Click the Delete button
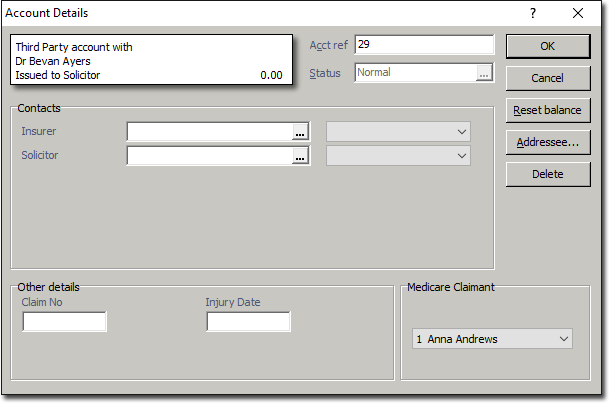 pos(547,174)
